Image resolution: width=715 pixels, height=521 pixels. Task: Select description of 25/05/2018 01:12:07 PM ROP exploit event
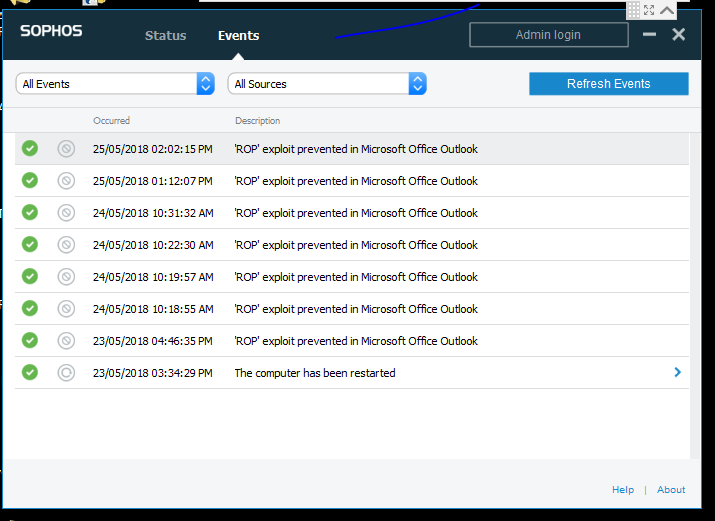(x=356, y=181)
